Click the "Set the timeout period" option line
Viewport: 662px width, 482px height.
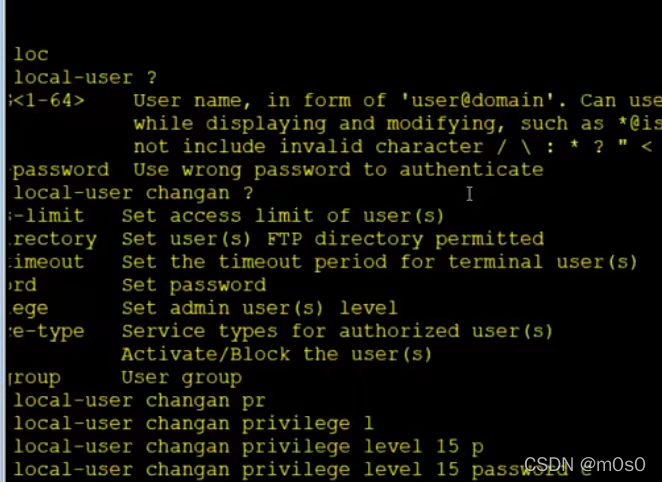(378, 261)
